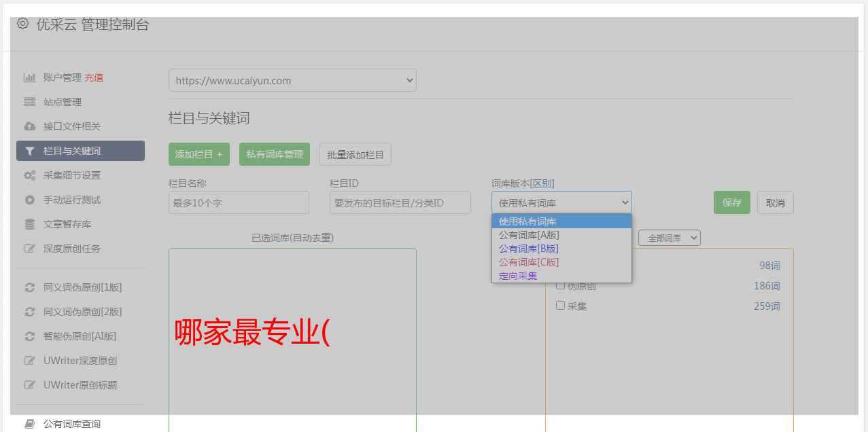Click the 词库版本 select box showing 使用私有词库
The image size is (868, 432).
pyautogui.click(x=561, y=202)
